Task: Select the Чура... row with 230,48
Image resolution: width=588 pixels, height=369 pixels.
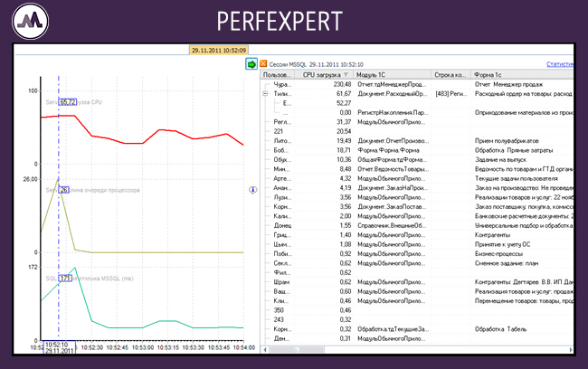Action: pos(417,84)
